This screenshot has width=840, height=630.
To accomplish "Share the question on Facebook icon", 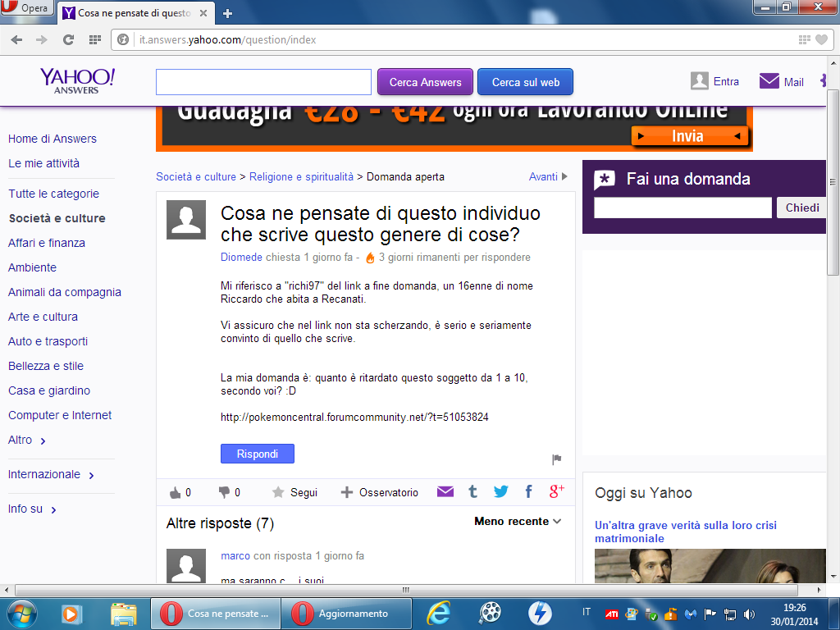I will [x=528, y=492].
